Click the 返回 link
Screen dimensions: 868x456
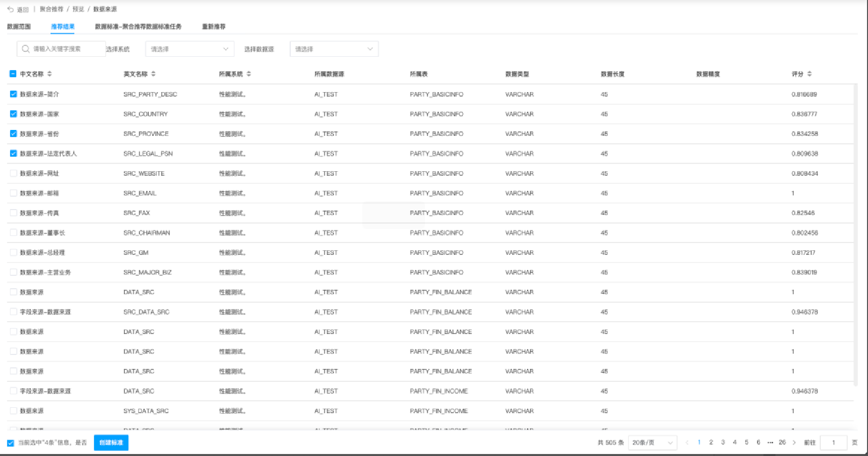(x=23, y=9)
